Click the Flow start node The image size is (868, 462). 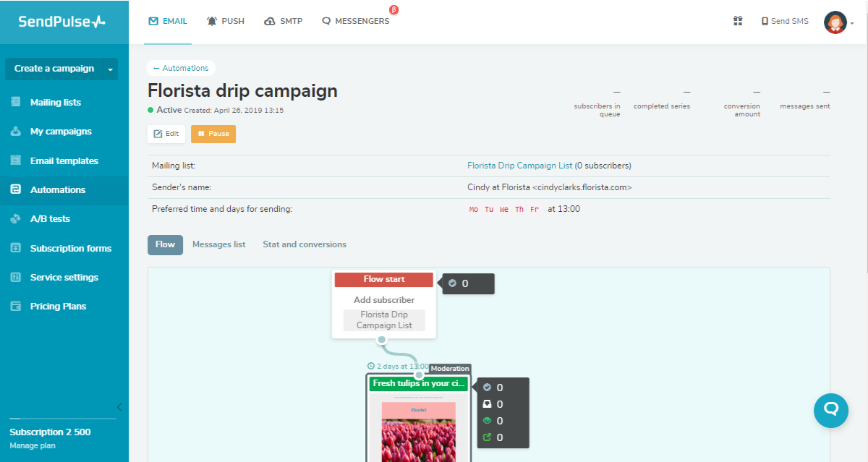(383, 279)
